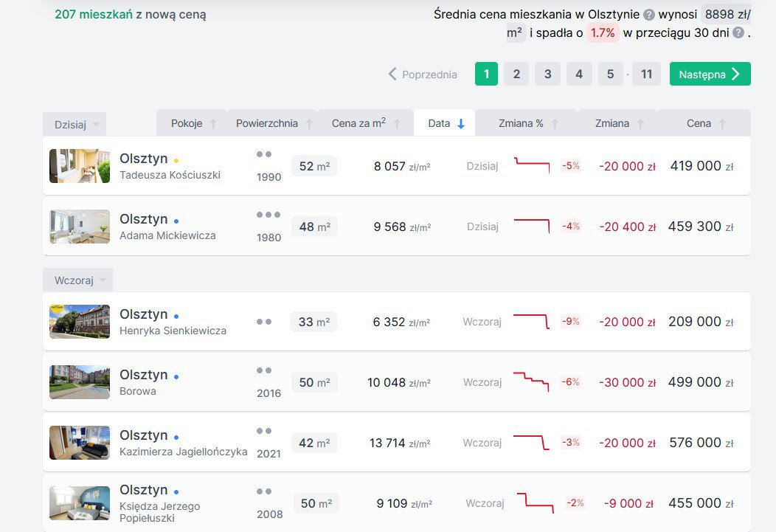
Task: Click the rooms dots icon for Henryka Sienkiewicza
Action: click(x=264, y=322)
